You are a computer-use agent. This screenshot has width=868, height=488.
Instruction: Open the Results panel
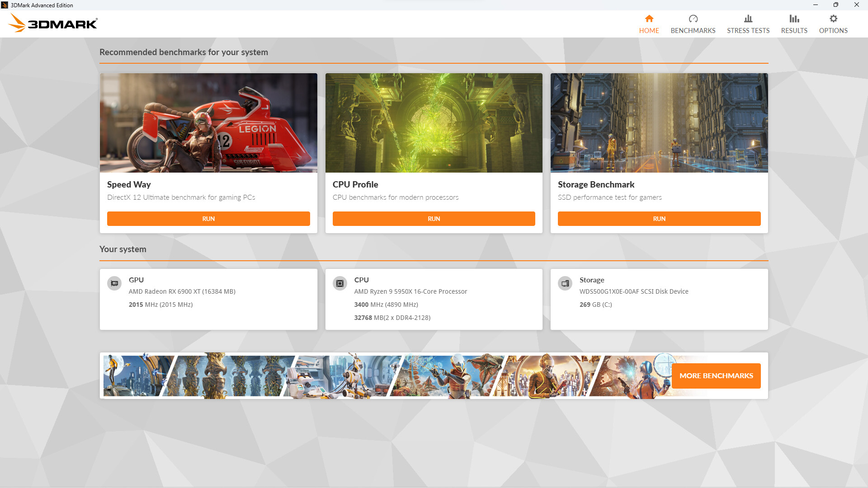point(794,24)
